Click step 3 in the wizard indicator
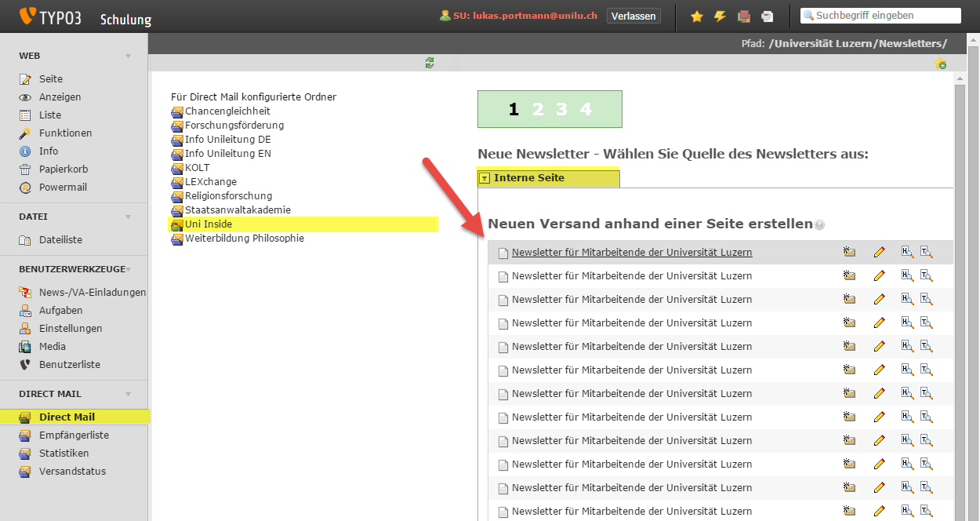Viewport: 980px width, 521px height. [x=561, y=110]
